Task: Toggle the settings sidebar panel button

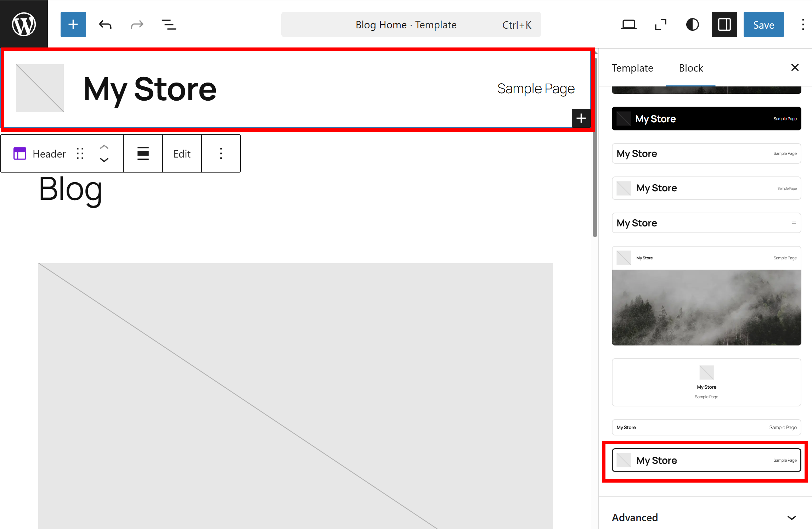Action: pyautogui.click(x=724, y=25)
